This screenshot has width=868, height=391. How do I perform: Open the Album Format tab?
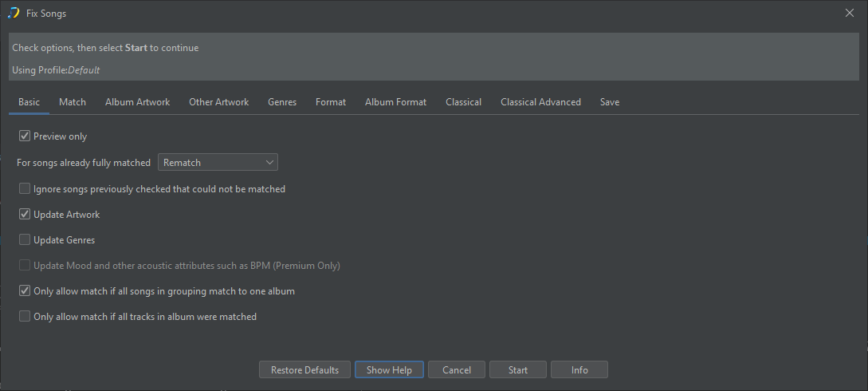pos(395,102)
